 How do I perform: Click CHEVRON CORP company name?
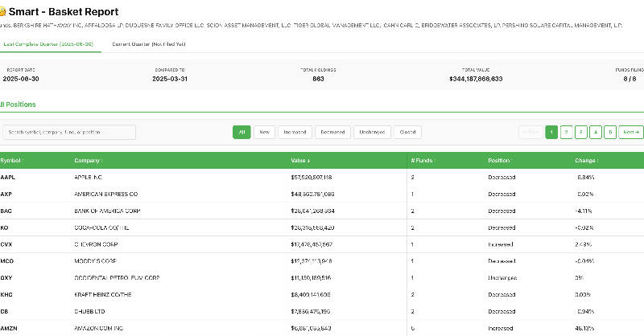coord(96,244)
